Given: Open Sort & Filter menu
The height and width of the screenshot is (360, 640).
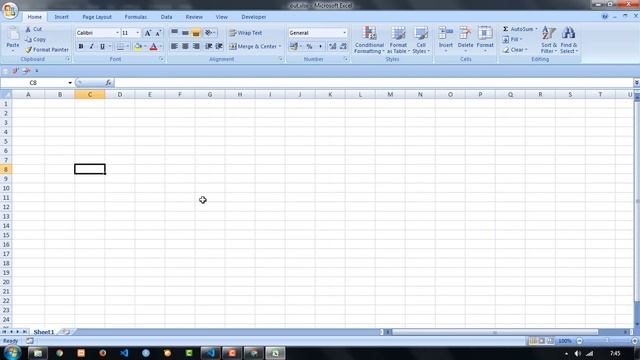Looking at the screenshot, I should pos(549,40).
